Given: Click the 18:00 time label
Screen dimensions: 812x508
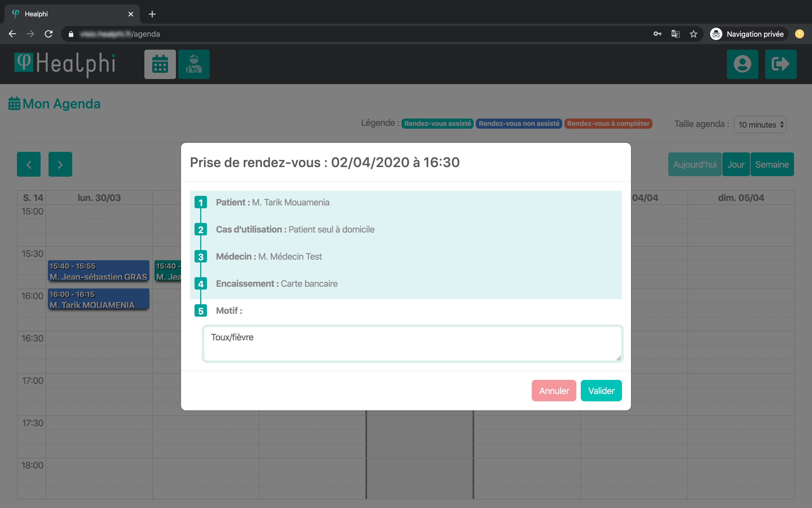Looking at the screenshot, I should click(x=32, y=465).
